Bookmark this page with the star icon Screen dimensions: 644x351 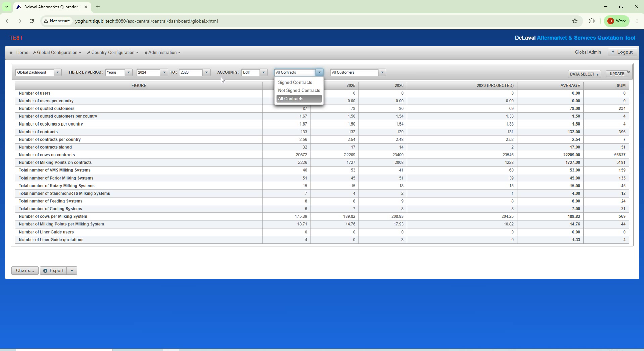coord(575,21)
